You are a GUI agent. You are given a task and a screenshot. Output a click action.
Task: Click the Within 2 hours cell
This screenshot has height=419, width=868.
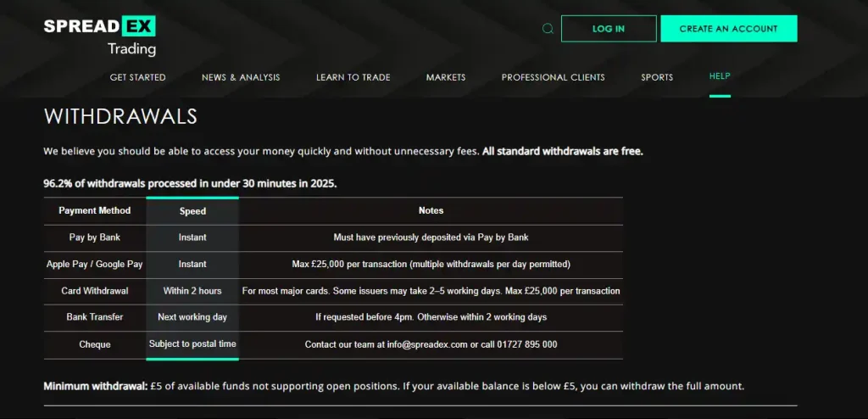click(192, 291)
